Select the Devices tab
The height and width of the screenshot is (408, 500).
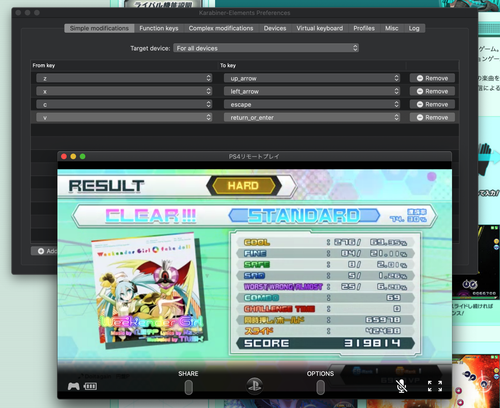[x=275, y=28]
